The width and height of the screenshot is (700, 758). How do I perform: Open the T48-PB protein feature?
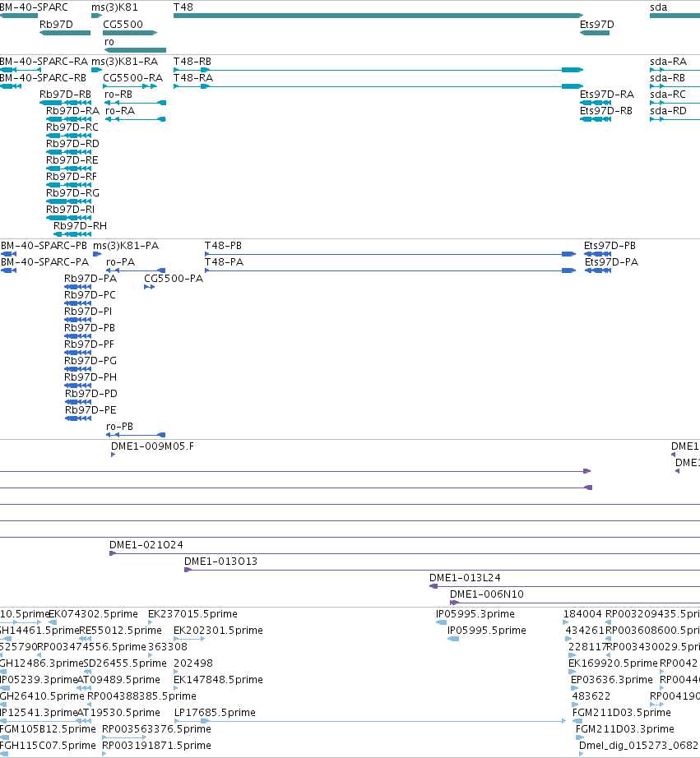click(x=223, y=246)
